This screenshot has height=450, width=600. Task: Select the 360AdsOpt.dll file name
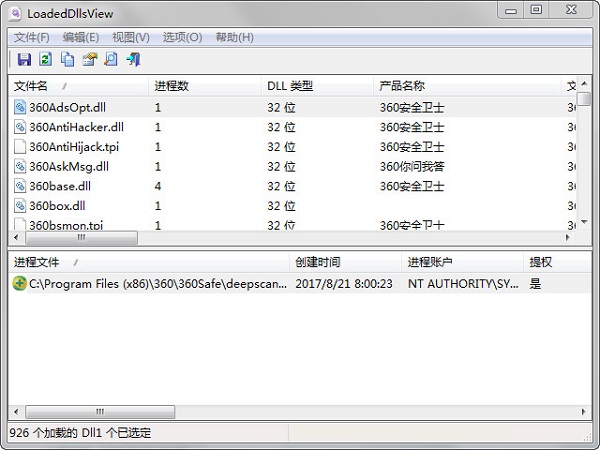point(67,108)
